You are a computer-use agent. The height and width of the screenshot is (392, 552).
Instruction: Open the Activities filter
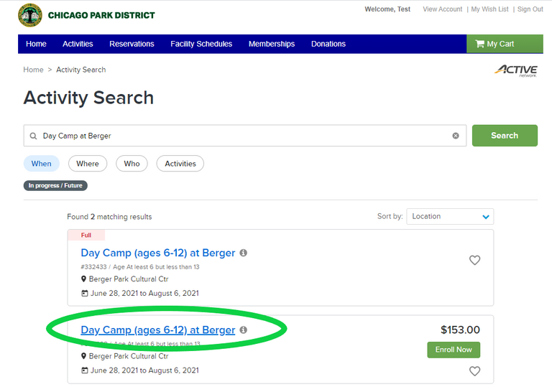click(180, 164)
